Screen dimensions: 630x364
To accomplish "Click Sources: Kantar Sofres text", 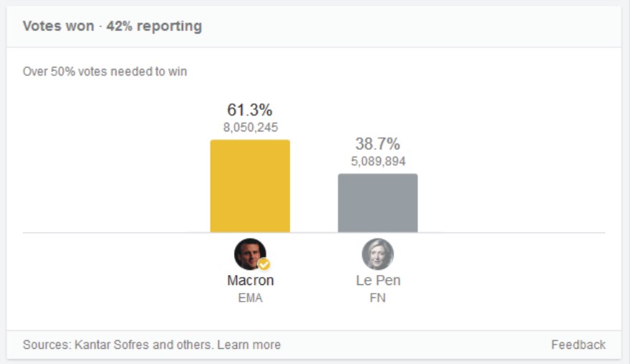I will click(x=117, y=345).
